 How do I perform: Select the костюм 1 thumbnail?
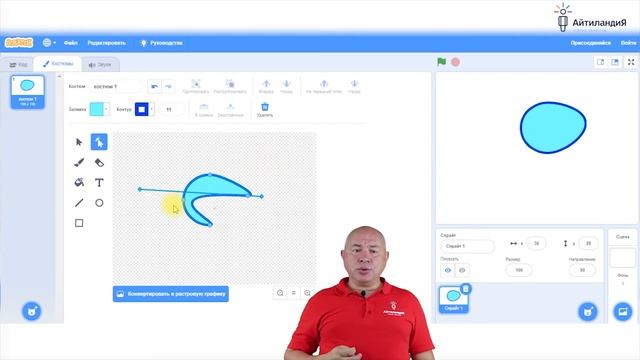tap(27, 92)
